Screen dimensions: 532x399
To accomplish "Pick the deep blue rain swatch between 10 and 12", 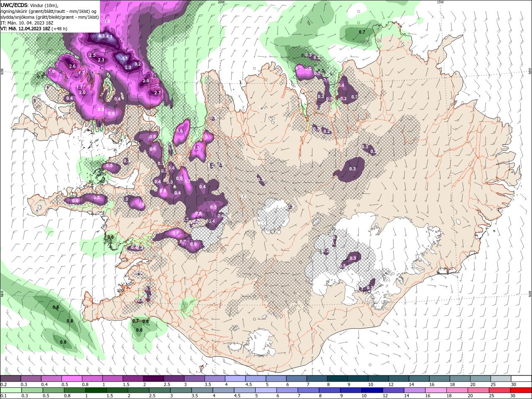I will pyautogui.click(x=372, y=390).
